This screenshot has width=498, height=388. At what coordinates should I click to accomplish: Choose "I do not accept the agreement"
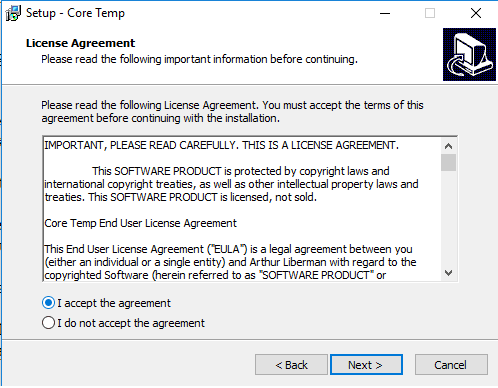[123, 323]
